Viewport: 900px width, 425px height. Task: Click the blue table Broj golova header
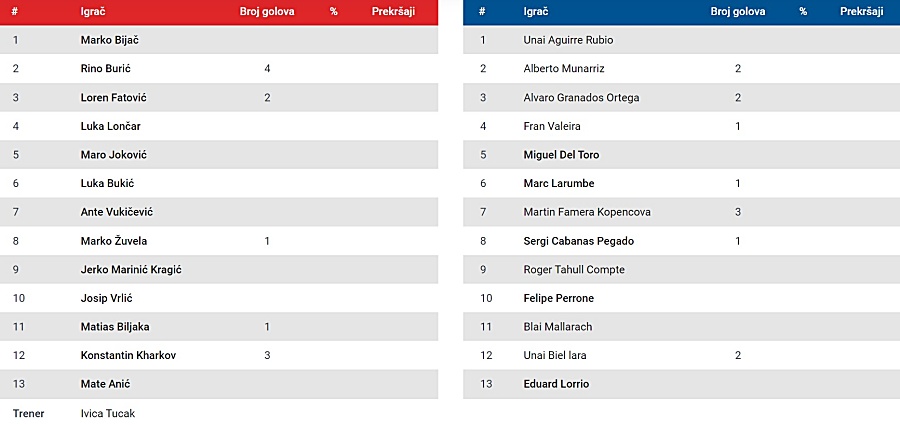tap(738, 11)
